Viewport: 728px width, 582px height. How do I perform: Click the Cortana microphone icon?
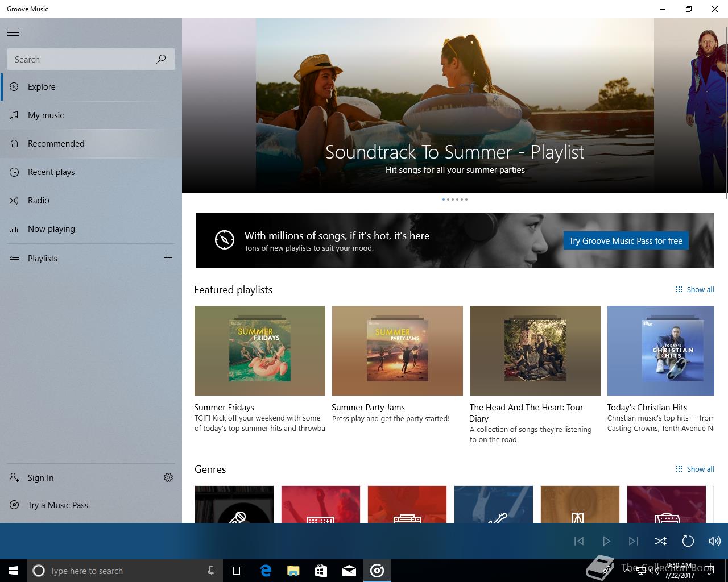[211, 571]
